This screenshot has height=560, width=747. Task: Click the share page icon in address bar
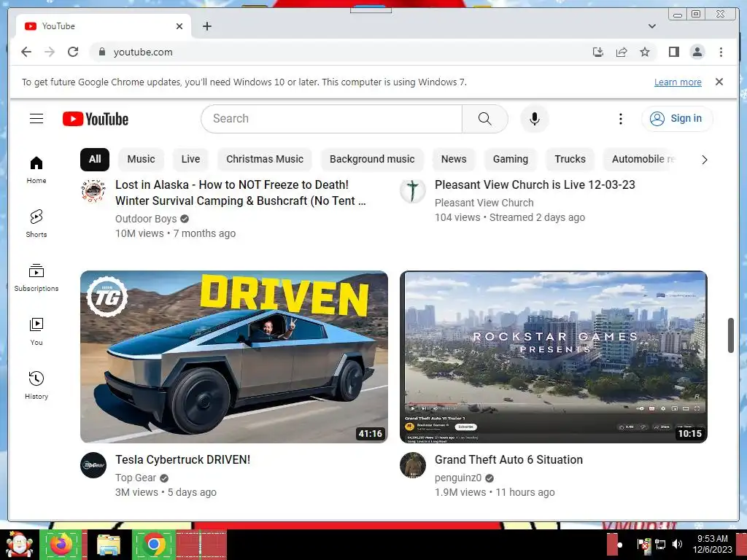pos(622,52)
